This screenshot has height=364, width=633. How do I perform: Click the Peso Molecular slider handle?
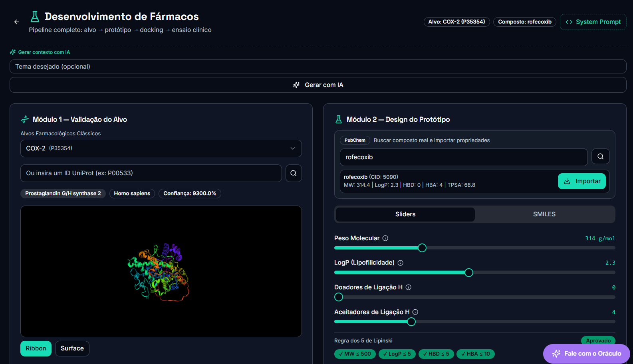(x=422, y=248)
